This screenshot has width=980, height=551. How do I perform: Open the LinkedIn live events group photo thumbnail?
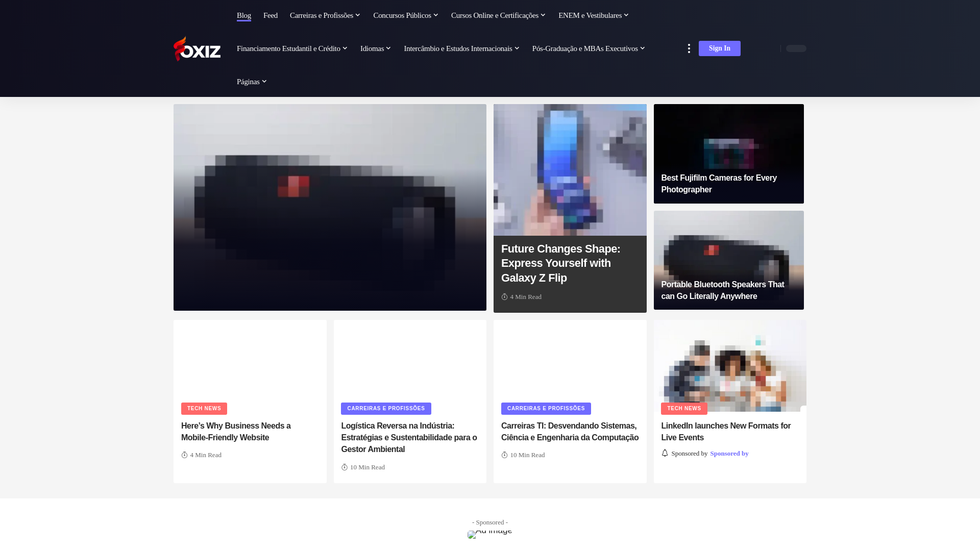pyautogui.click(x=730, y=366)
